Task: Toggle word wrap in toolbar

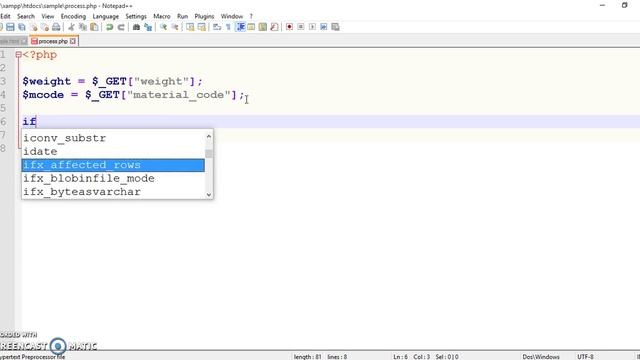Action: [217, 27]
